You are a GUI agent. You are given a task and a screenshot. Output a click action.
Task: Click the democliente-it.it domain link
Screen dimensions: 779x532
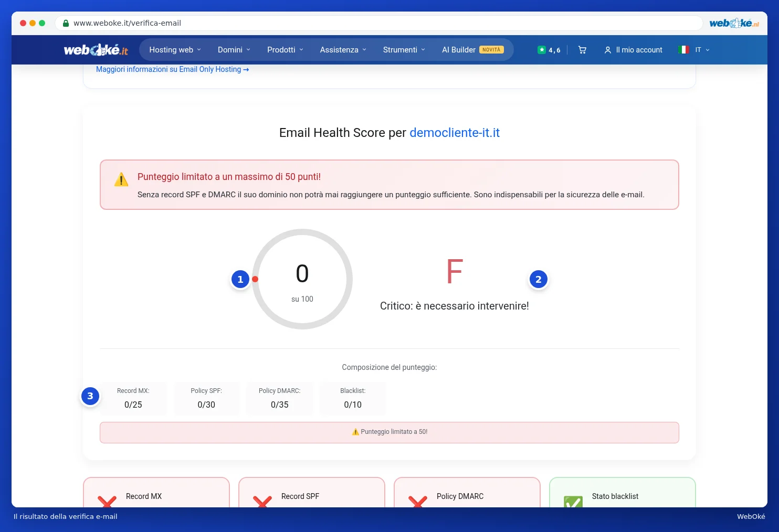[455, 133]
